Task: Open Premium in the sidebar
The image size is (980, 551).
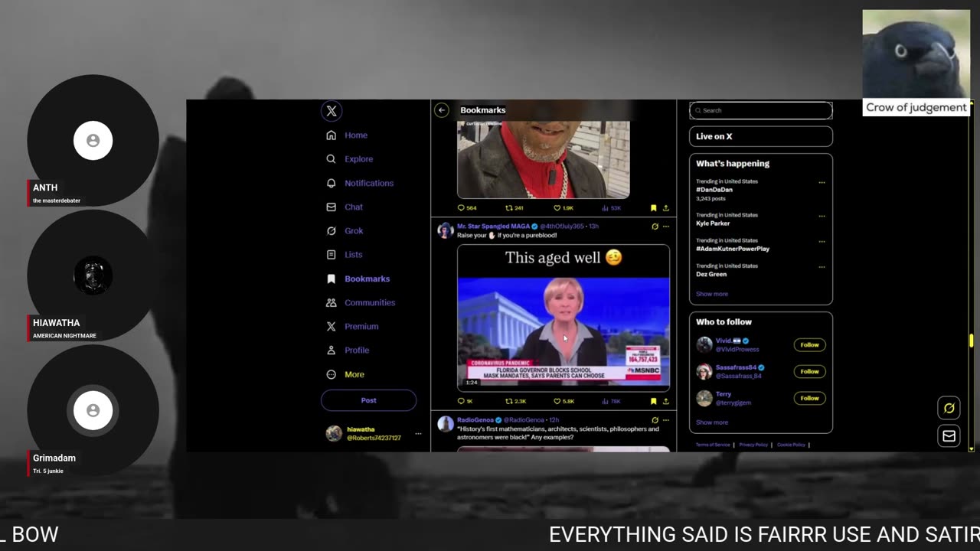Action: pyautogui.click(x=352, y=326)
